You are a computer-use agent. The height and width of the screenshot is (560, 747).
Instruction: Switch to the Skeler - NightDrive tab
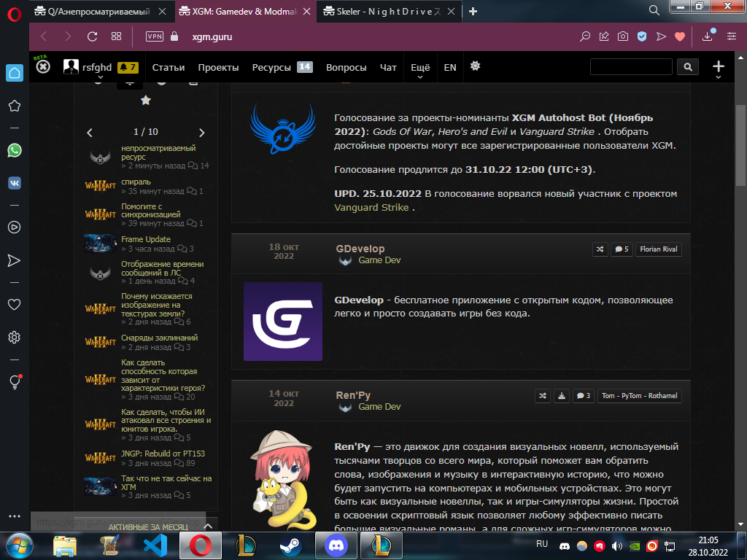[x=390, y=12]
